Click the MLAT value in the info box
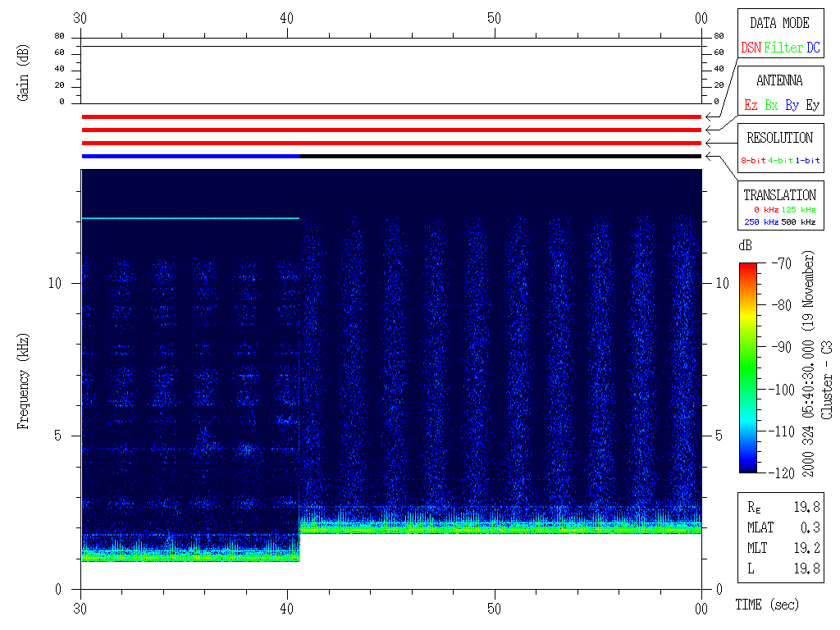This screenshot has width=840, height=630. pos(812,526)
